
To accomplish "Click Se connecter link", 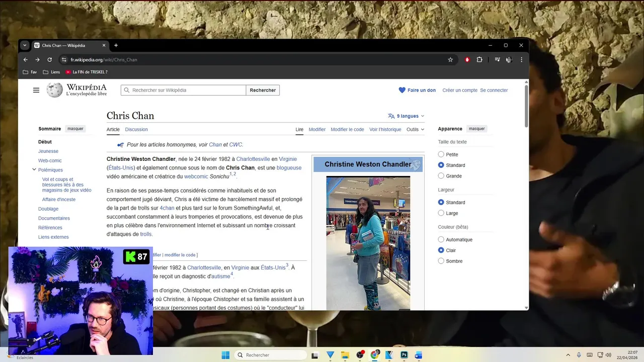I will [494, 90].
